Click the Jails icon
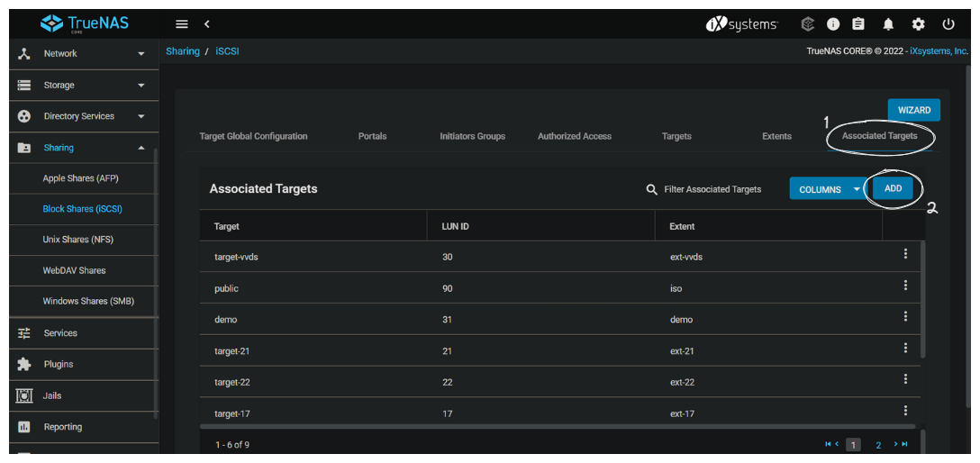 pyautogui.click(x=23, y=395)
